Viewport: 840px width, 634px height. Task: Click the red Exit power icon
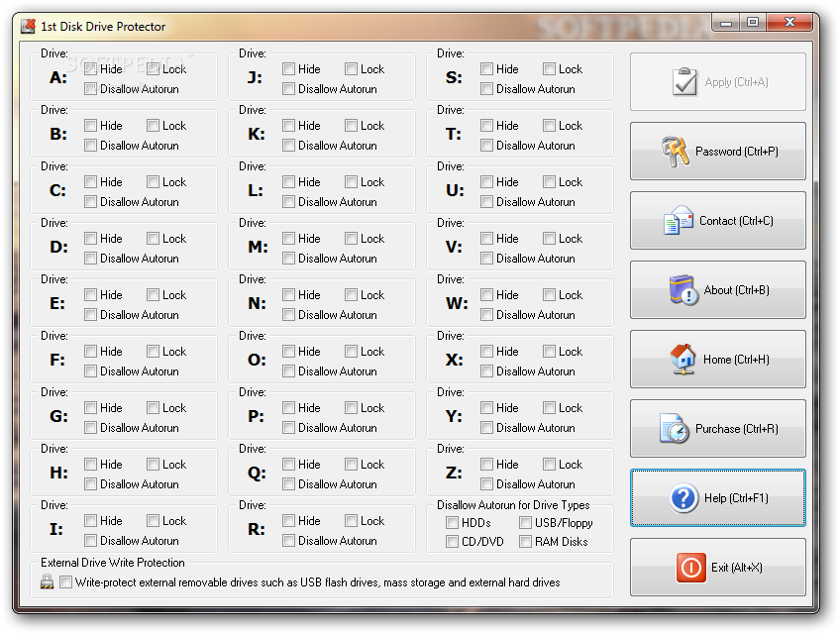pos(691,567)
